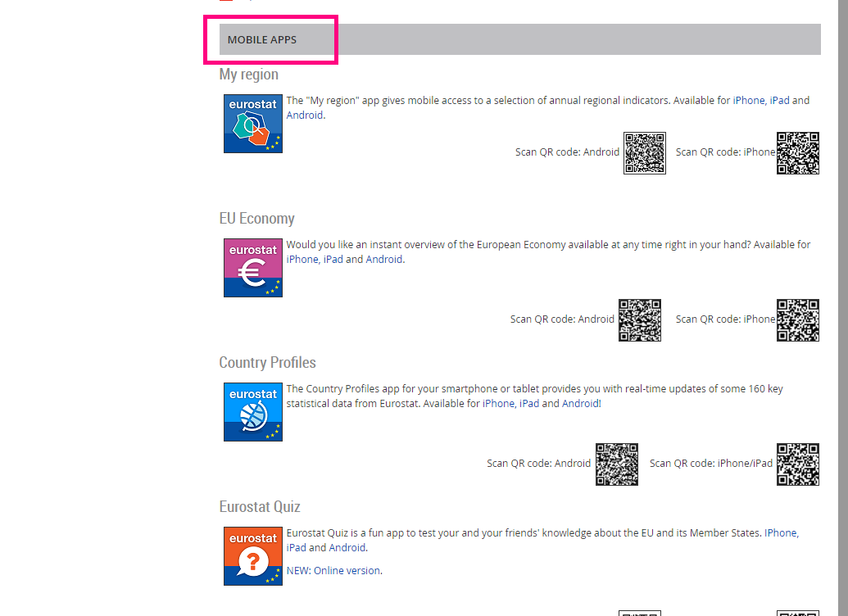Click Country Profiles Android QR code
Viewport: 848px width, 616px height.
[617, 464]
